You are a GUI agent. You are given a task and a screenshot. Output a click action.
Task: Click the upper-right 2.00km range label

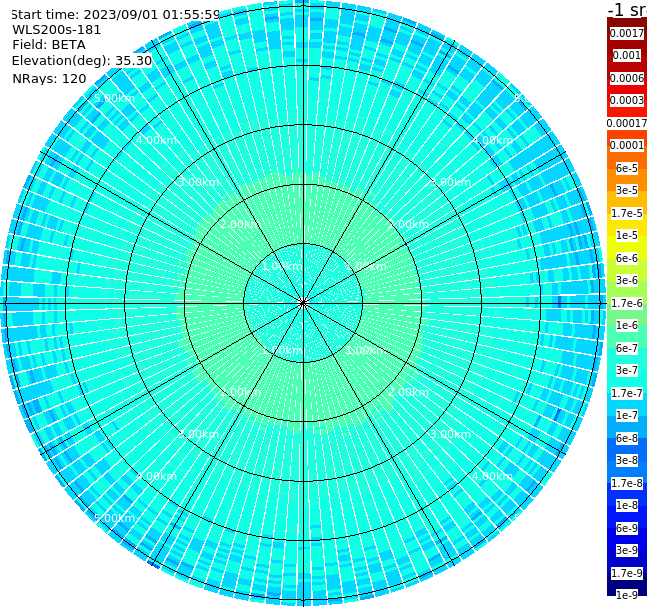coord(409,224)
